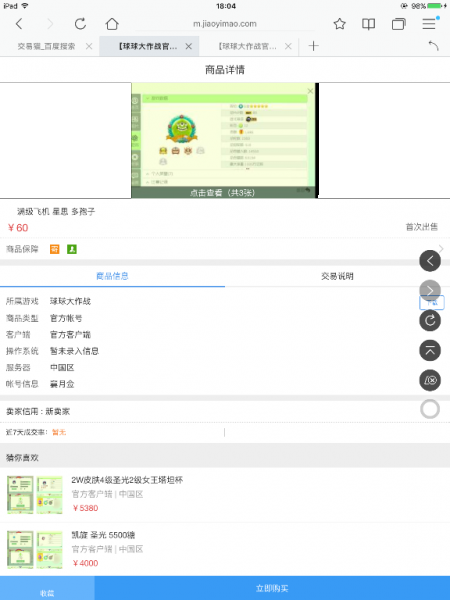450x600 pixels.
Task: Tap the undo arrow in the tab bar
Action: (x=434, y=46)
